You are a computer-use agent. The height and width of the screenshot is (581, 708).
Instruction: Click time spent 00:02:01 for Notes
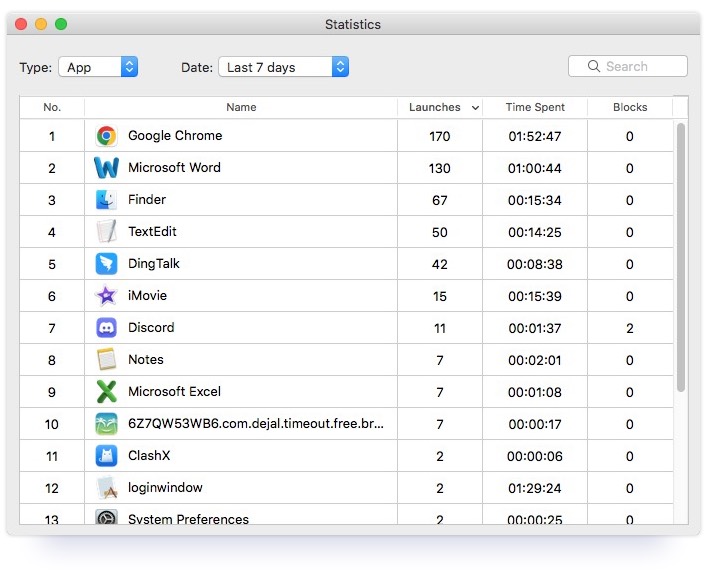pos(535,361)
